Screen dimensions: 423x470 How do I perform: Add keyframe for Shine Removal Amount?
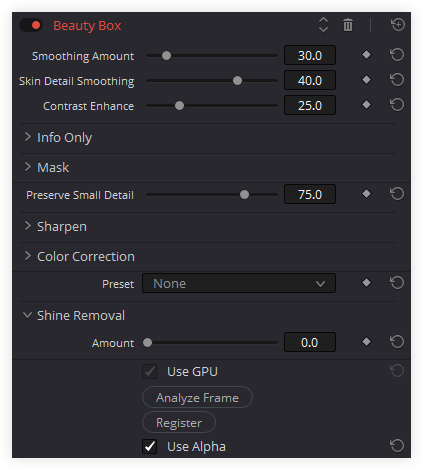click(366, 342)
